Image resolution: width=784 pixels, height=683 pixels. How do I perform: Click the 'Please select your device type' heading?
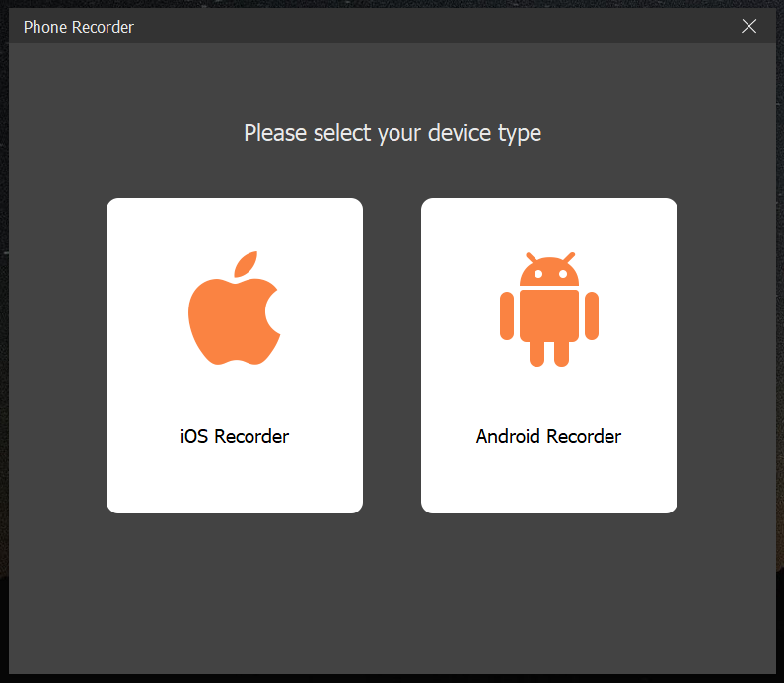[392, 133]
